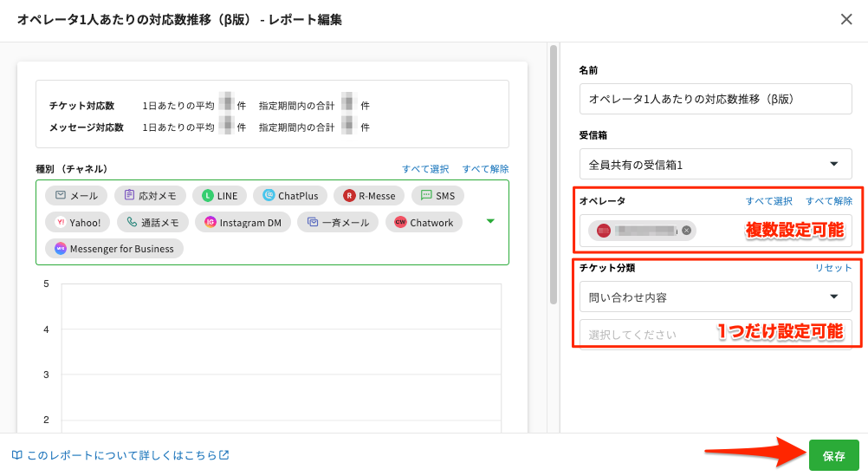Remove the selected operator tag
The width and height of the screenshot is (868, 476).
[x=686, y=231]
